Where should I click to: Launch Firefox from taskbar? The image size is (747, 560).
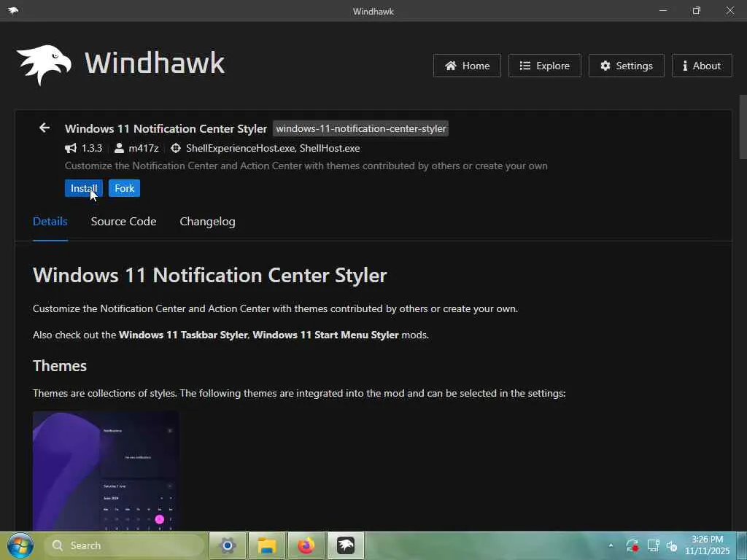(x=306, y=545)
